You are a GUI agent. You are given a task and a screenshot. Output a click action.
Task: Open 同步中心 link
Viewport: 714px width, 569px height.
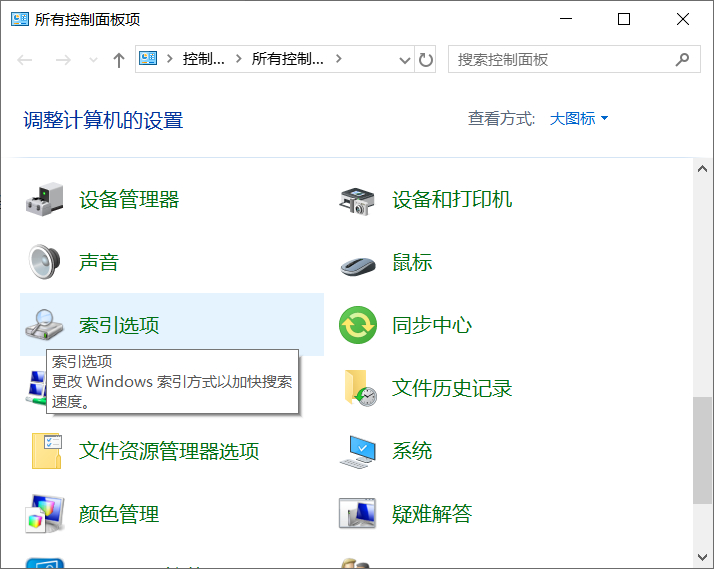(x=432, y=325)
